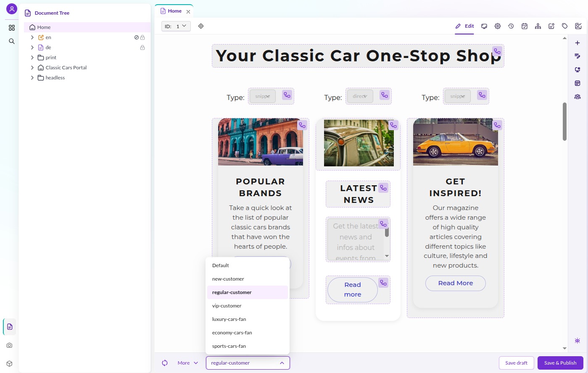Select Classic Cars Portal in the tree
This screenshot has width=588, height=373.
(x=66, y=68)
